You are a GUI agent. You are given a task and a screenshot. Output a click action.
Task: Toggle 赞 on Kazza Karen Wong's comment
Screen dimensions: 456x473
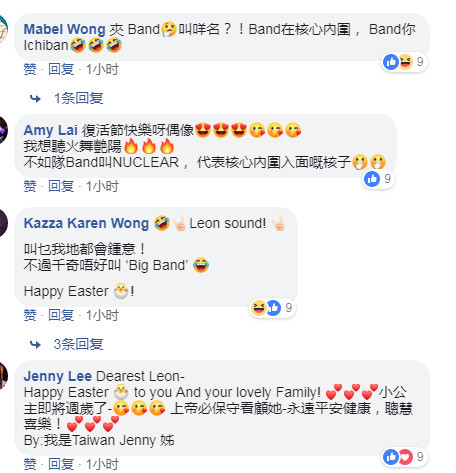30,315
